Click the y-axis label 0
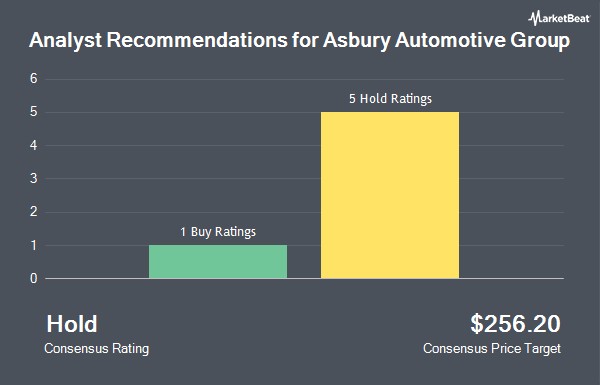This screenshot has width=600, height=385. click(x=34, y=278)
